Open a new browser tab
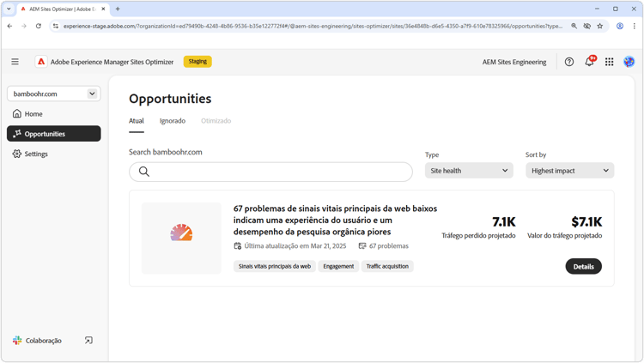The image size is (644, 363). [118, 9]
